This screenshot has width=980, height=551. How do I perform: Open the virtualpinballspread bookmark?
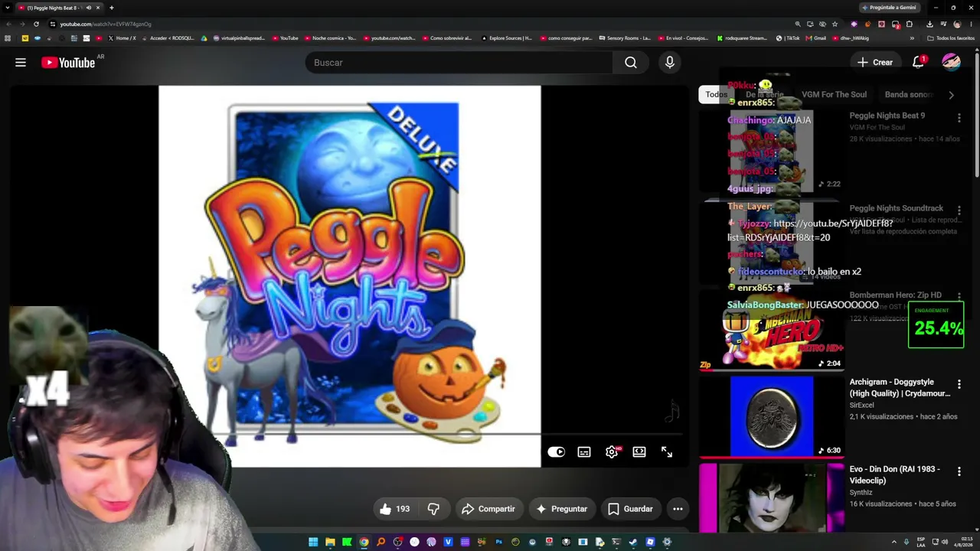click(239, 38)
